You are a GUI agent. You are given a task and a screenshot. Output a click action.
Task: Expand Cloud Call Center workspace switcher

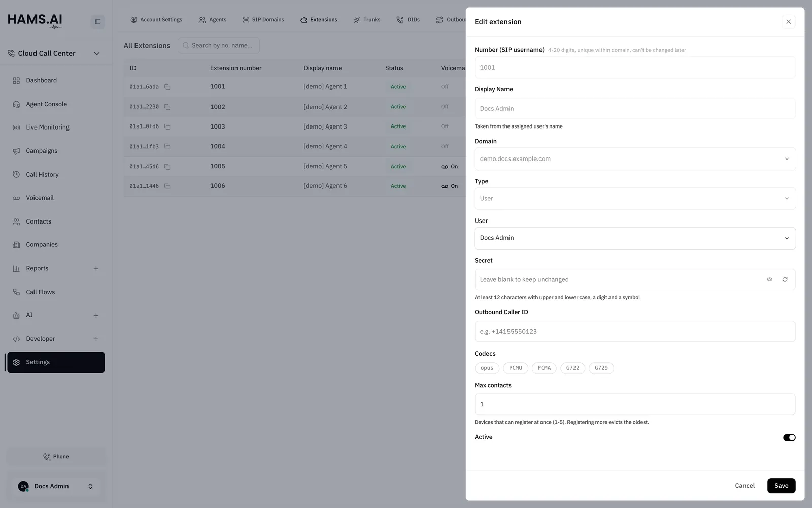[x=54, y=53]
